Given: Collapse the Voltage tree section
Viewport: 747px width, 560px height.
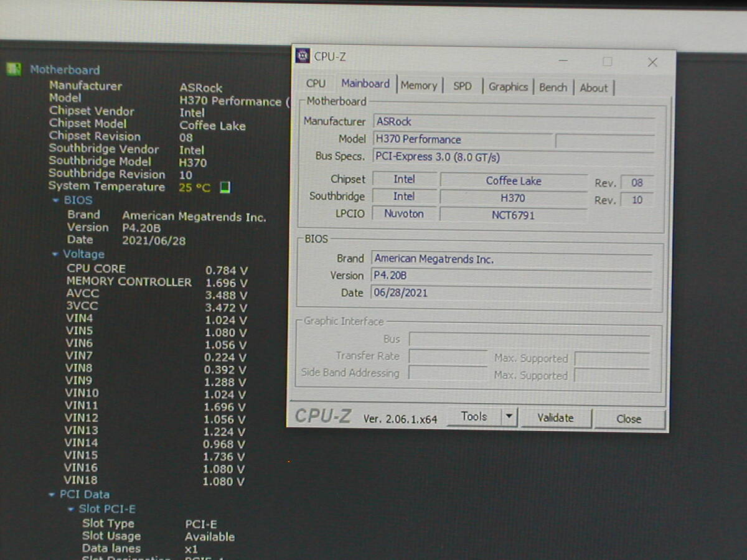Looking at the screenshot, I should coord(55,254).
